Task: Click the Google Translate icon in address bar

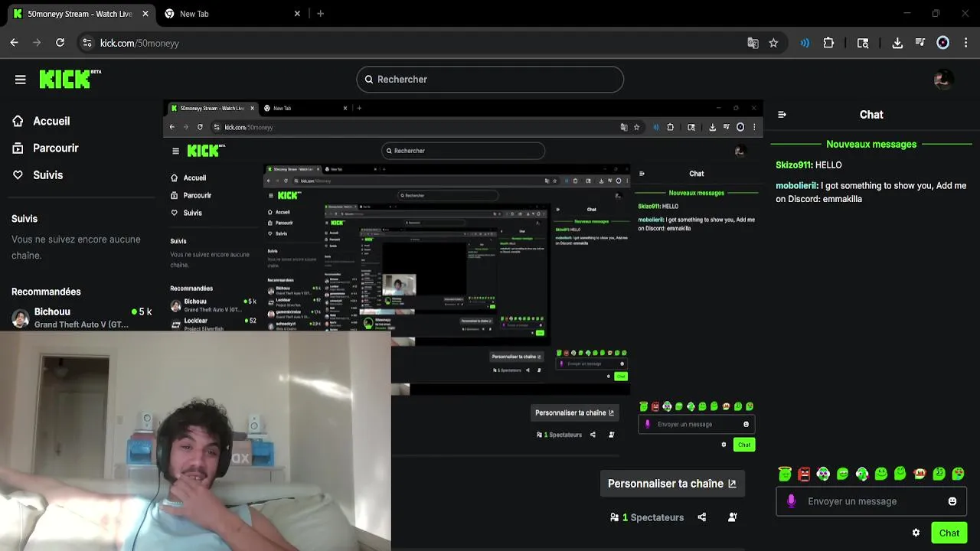Action: [x=753, y=43]
